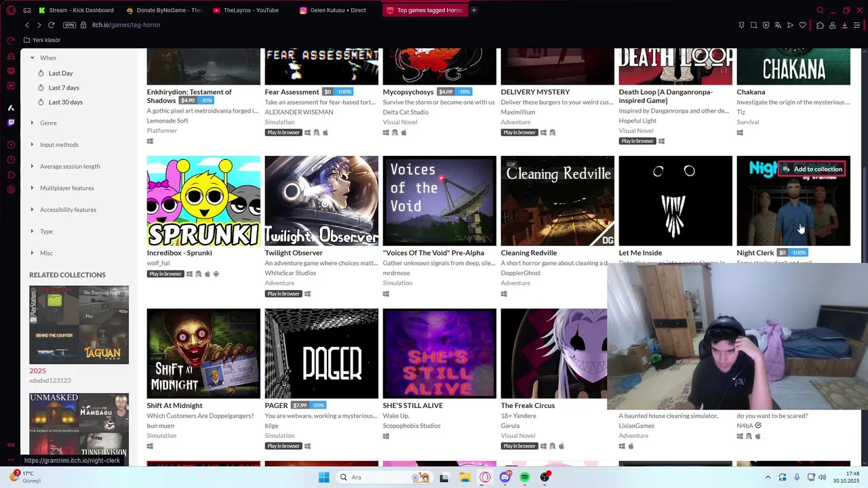Open the Fear Assessment game title
Screen dimensions: 868x488
(292, 92)
